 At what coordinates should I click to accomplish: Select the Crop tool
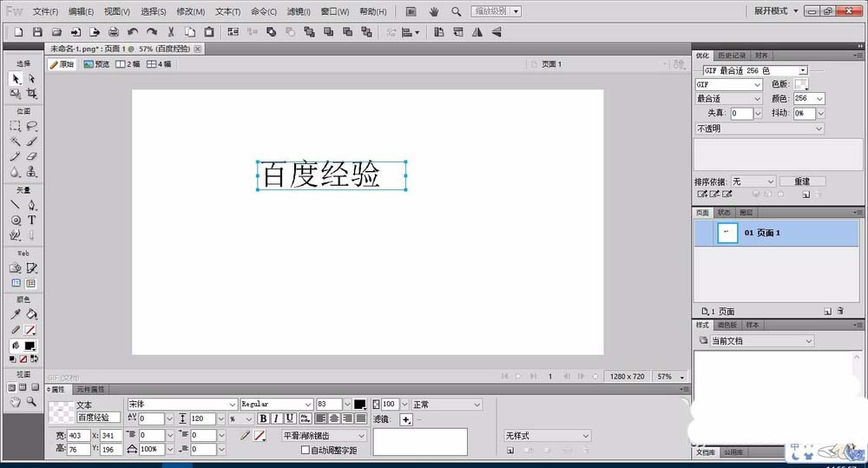pos(31,94)
